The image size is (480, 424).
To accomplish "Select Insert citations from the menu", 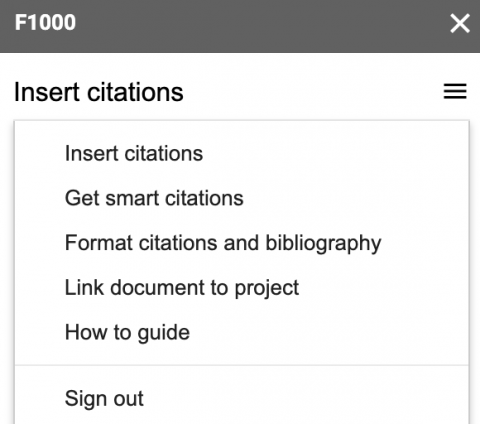I will click(x=242, y=154).
